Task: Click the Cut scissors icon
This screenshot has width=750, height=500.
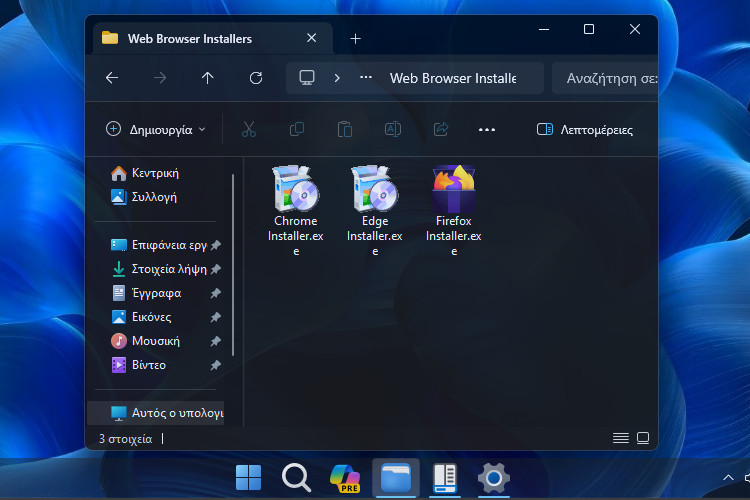Action: (249, 129)
